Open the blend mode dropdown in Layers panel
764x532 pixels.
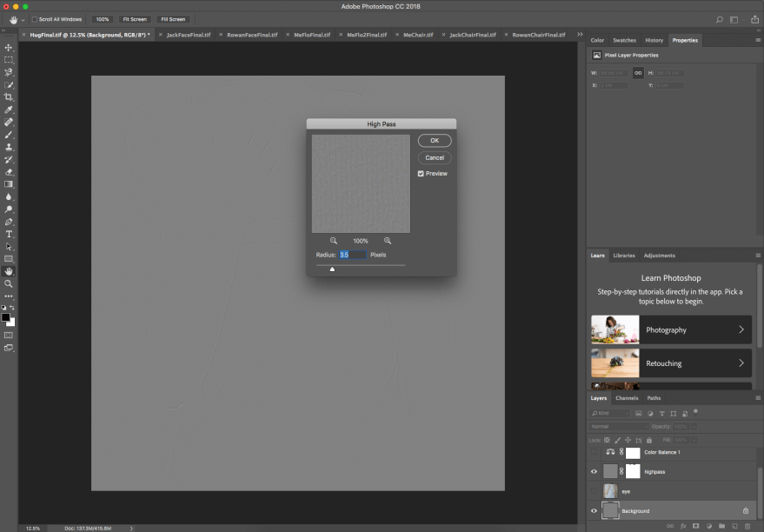coord(619,427)
